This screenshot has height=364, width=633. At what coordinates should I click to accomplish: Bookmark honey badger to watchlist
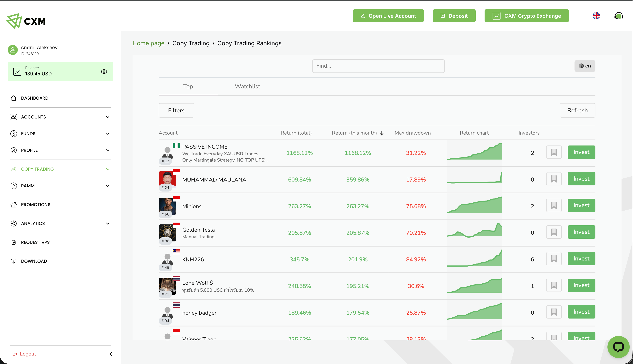pyautogui.click(x=554, y=312)
